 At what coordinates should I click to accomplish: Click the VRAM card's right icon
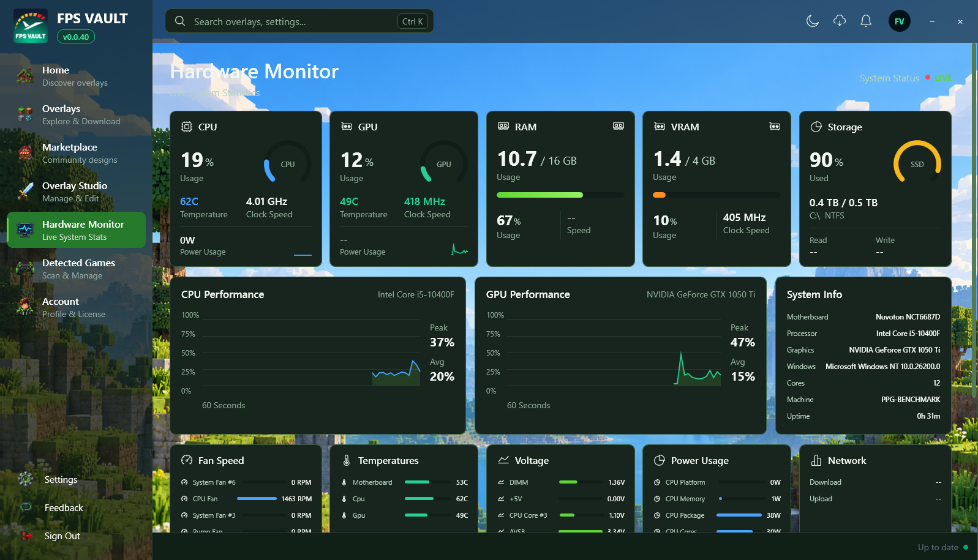pos(775,127)
